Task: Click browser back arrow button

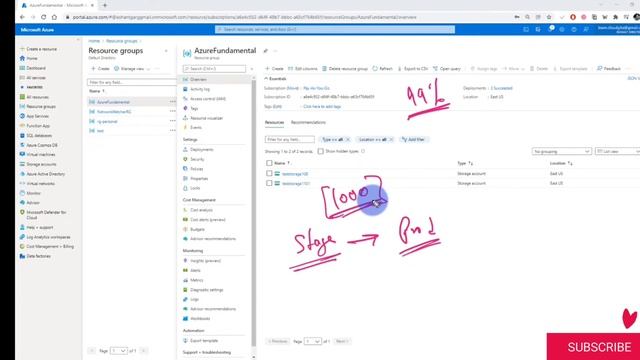Action: point(22,17)
